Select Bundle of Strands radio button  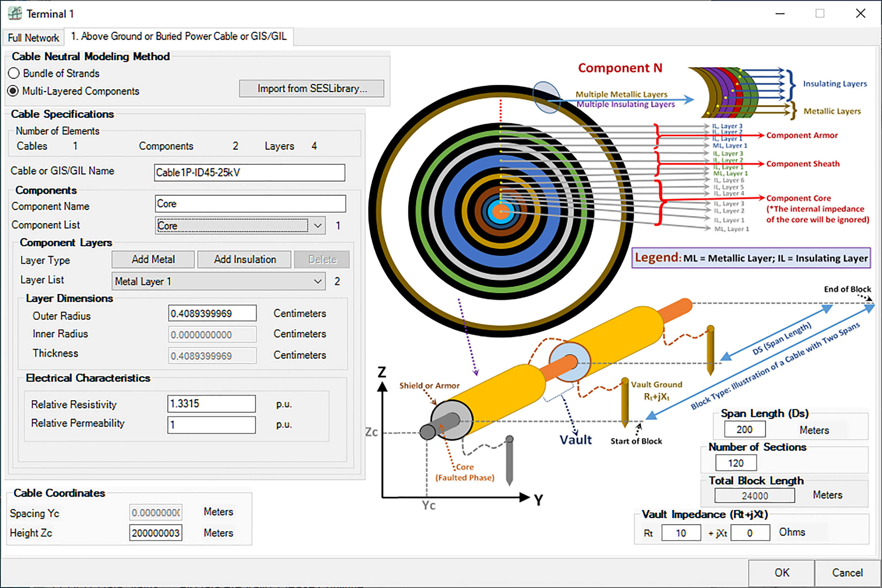coord(14,73)
